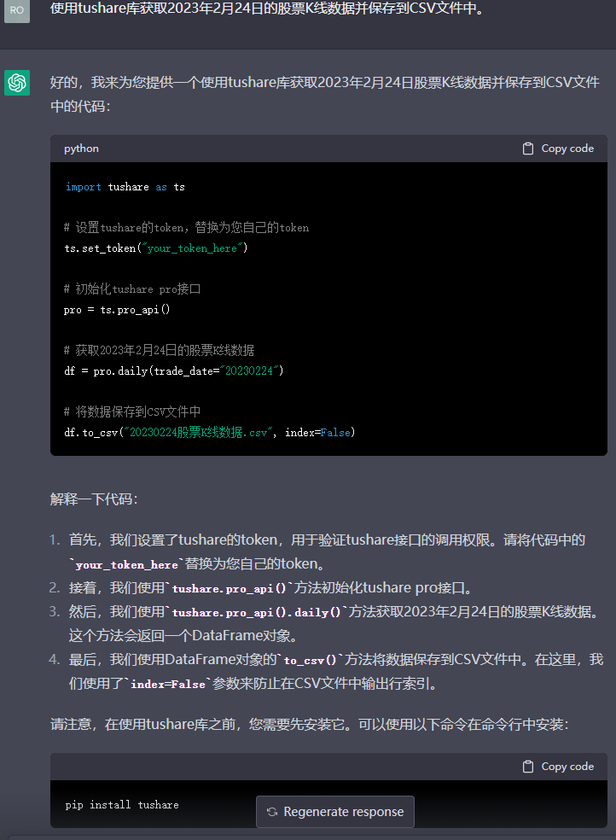Click inline code `tushare.pro_api().daily()`
The height and width of the screenshot is (840, 616).
pos(256,612)
